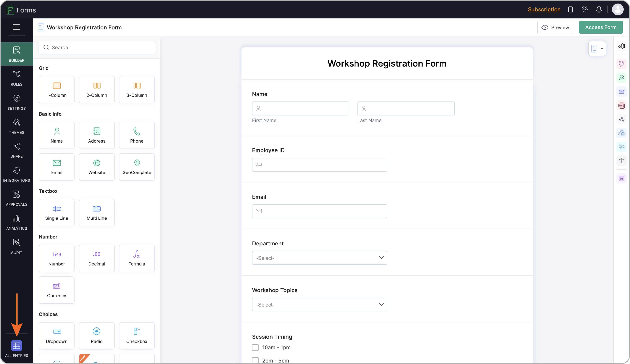Click the Last Name input
630x364 pixels.
[x=406, y=109]
